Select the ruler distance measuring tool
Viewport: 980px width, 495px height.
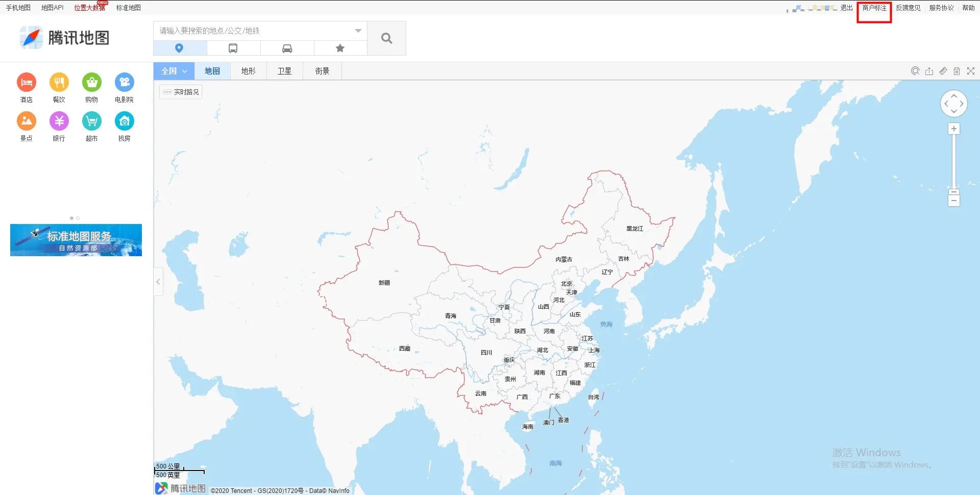tap(943, 71)
